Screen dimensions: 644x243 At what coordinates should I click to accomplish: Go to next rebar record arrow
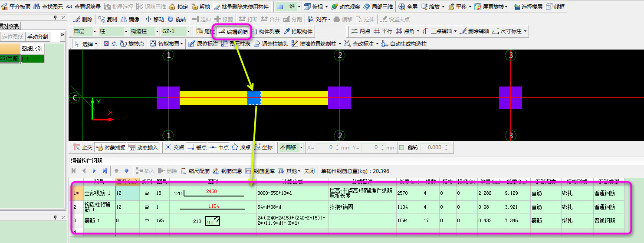click(94, 171)
